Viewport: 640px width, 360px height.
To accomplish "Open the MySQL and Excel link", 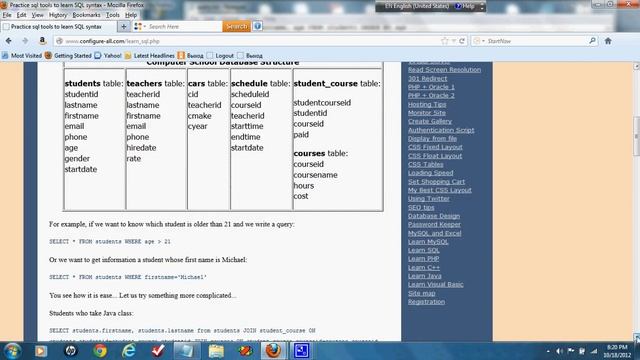I will pyautogui.click(x=434, y=233).
